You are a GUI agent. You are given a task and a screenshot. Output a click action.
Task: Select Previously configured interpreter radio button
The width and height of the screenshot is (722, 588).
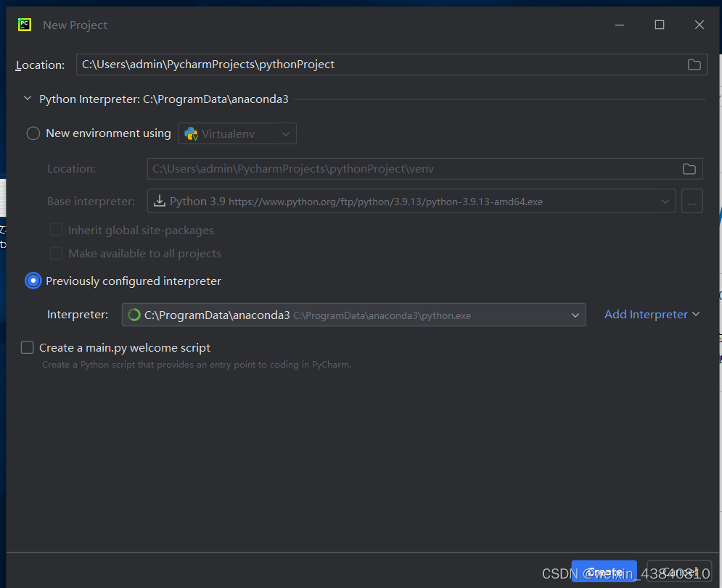[x=33, y=281]
